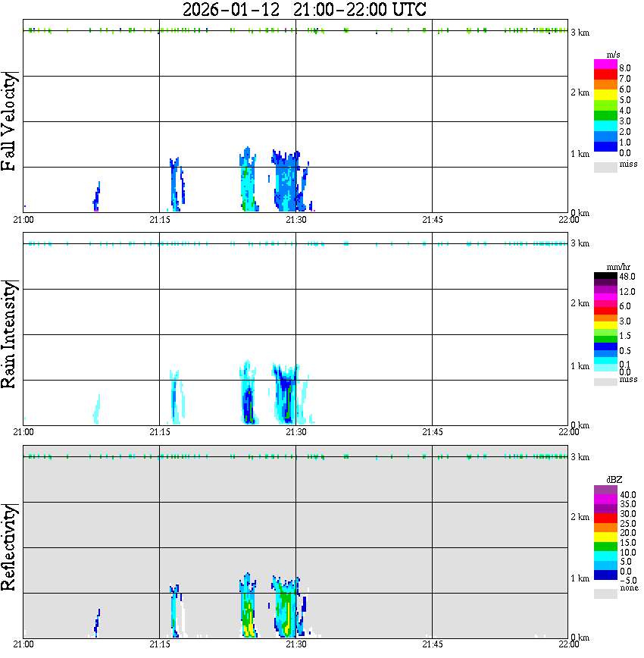Click the gray none swatch under dBZ legend

click(x=605, y=594)
